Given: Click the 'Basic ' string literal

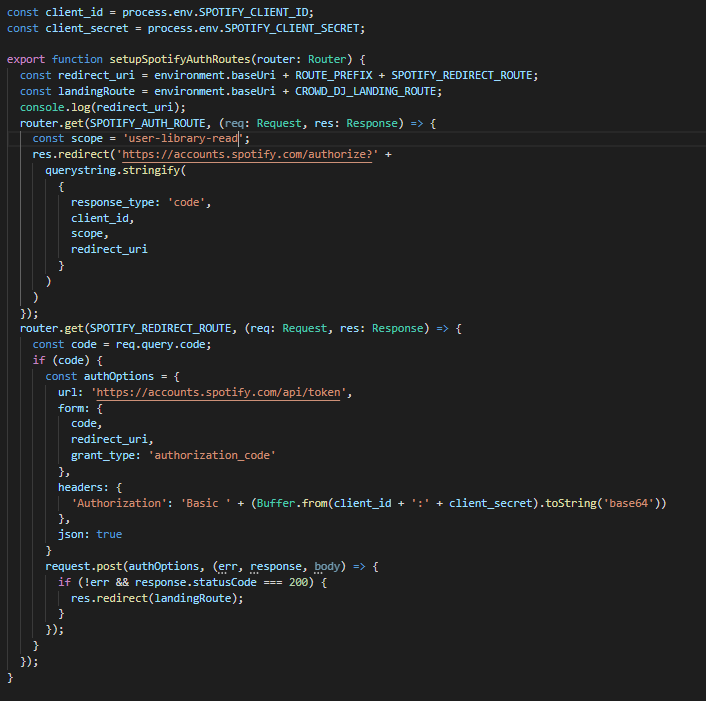Looking at the screenshot, I should coord(206,503).
